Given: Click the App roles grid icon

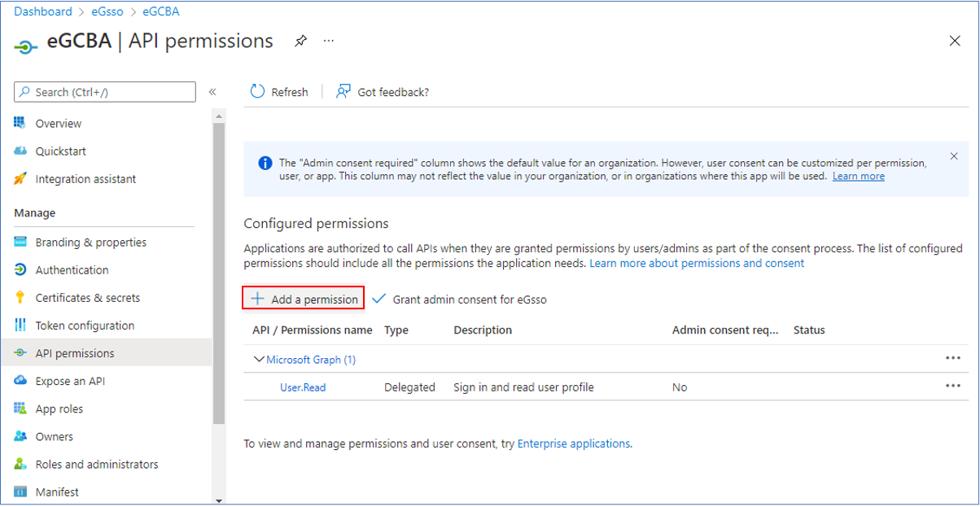Looking at the screenshot, I should [x=20, y=408].
